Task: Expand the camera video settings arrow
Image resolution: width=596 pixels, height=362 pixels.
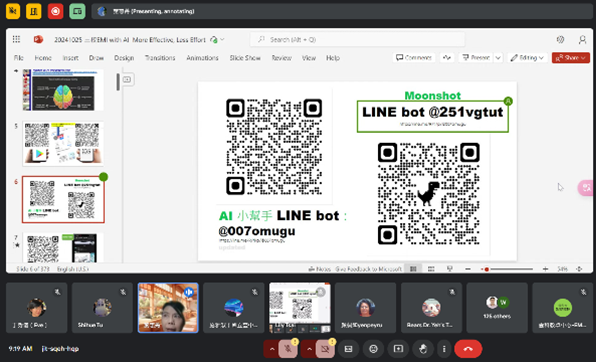Action: (x=309, y=349)
